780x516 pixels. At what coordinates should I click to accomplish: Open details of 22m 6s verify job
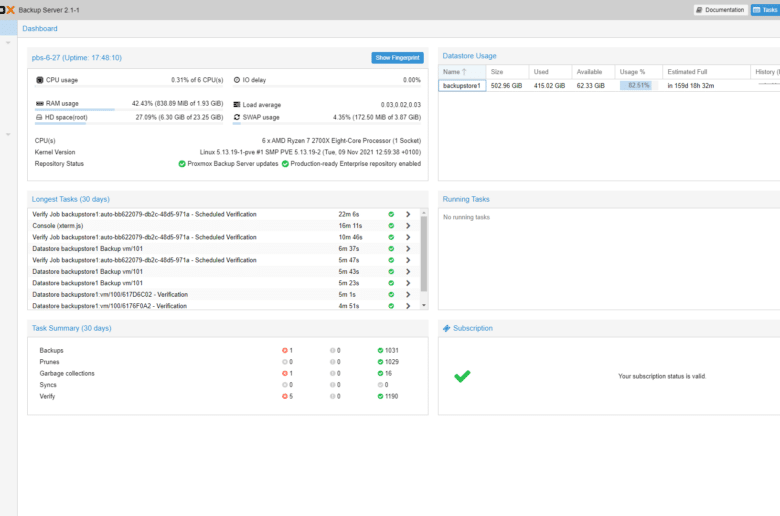408,214
